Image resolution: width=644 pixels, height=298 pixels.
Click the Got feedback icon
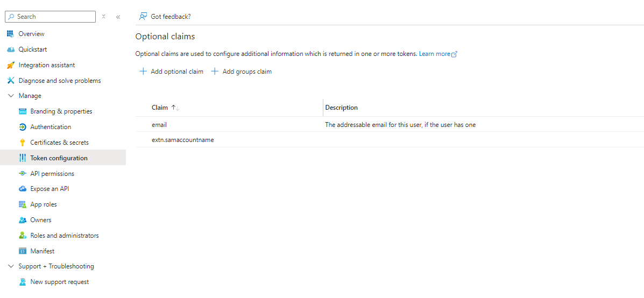click(x=143, y=17)
